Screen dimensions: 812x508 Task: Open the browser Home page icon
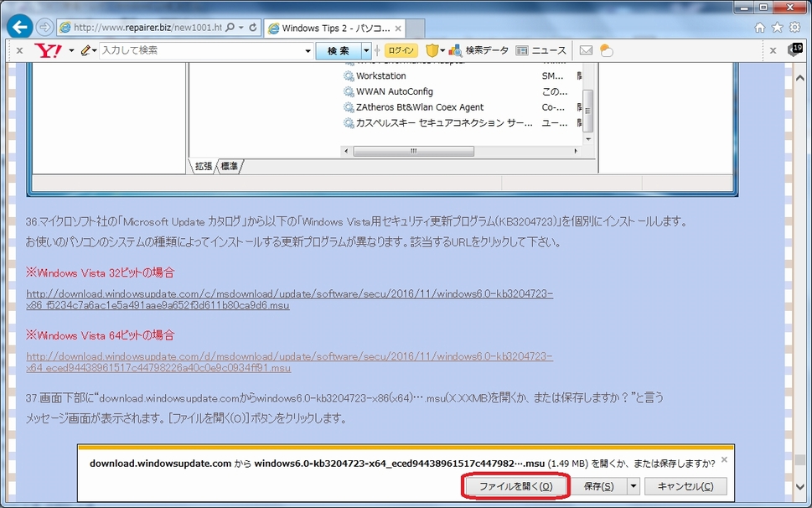click(760, 28)
